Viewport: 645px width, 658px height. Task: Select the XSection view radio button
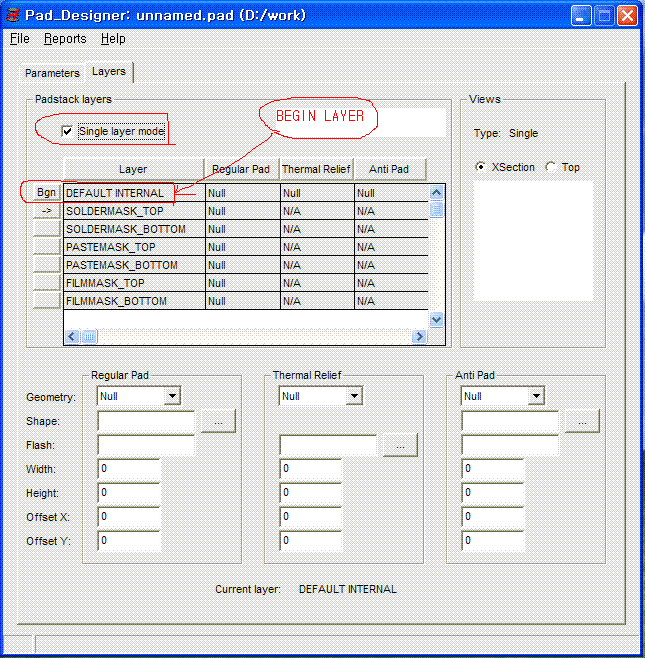click(x=481, y=167)
